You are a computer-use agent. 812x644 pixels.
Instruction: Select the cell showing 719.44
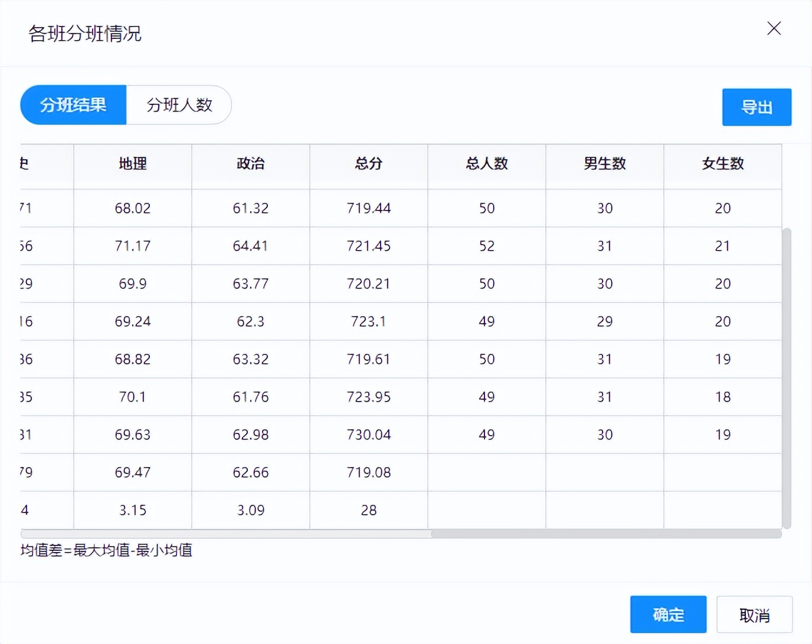368,208
